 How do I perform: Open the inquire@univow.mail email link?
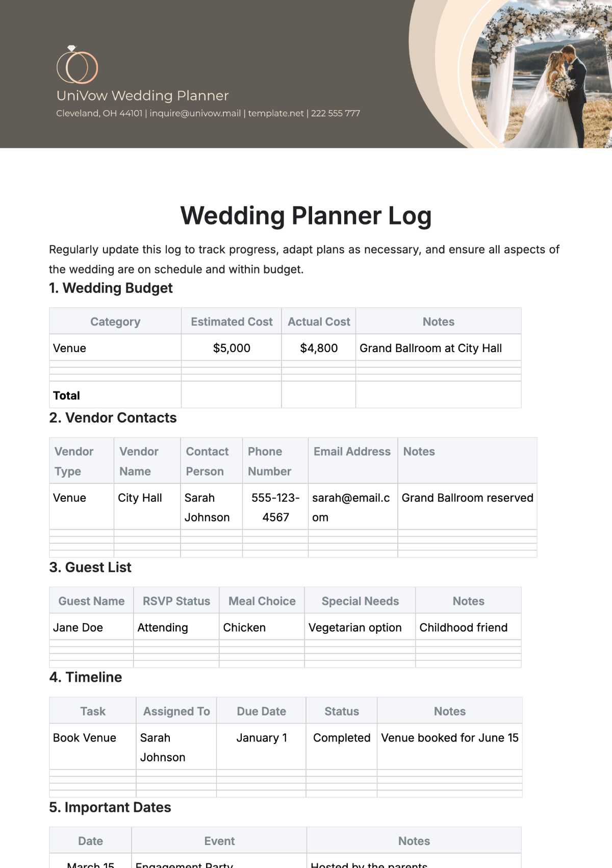pyautogui.click(x=195, y=113)
